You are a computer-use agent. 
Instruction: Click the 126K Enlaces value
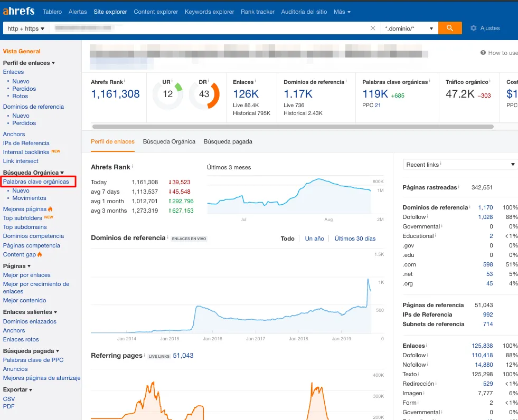(x=246, y=94)
